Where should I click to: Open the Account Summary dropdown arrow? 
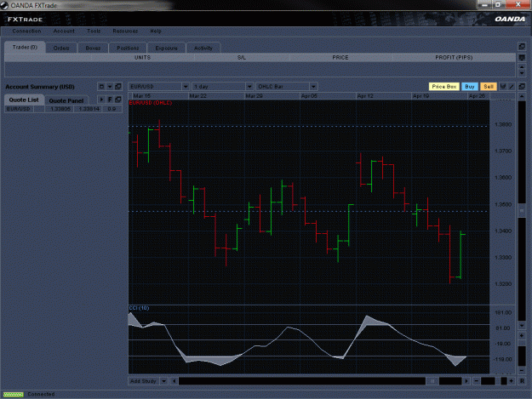point(110,87)
